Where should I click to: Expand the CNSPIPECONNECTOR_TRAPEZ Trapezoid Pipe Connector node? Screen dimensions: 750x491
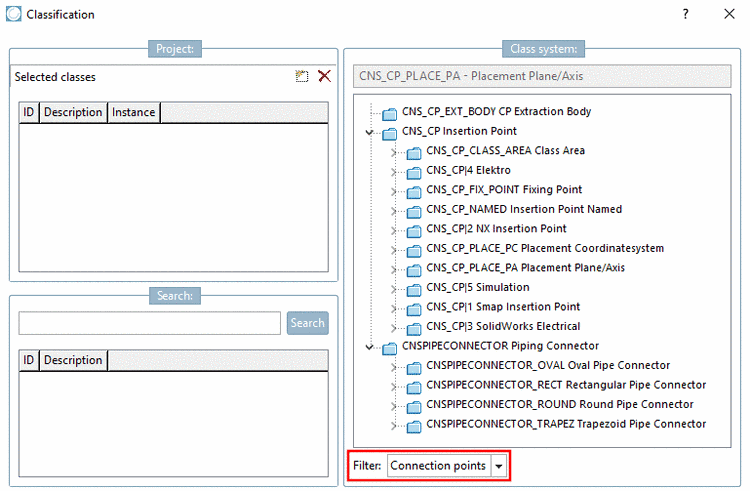click(x=394, y=426)
